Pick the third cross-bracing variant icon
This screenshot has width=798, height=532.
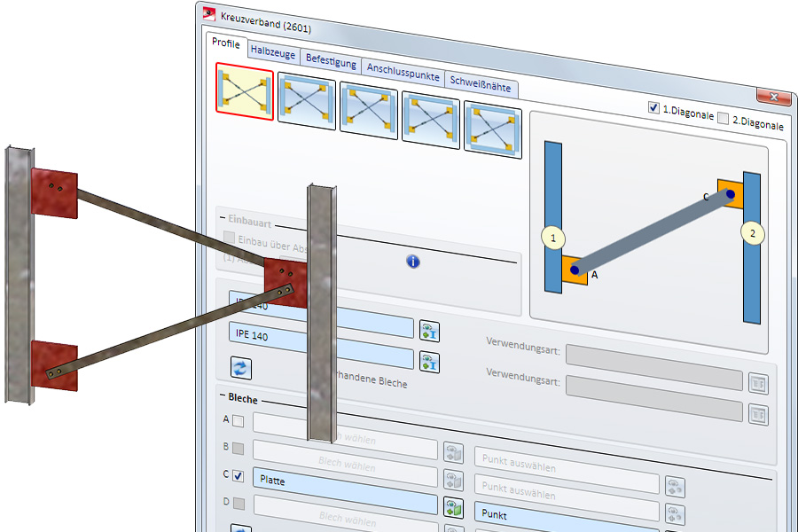369,110
